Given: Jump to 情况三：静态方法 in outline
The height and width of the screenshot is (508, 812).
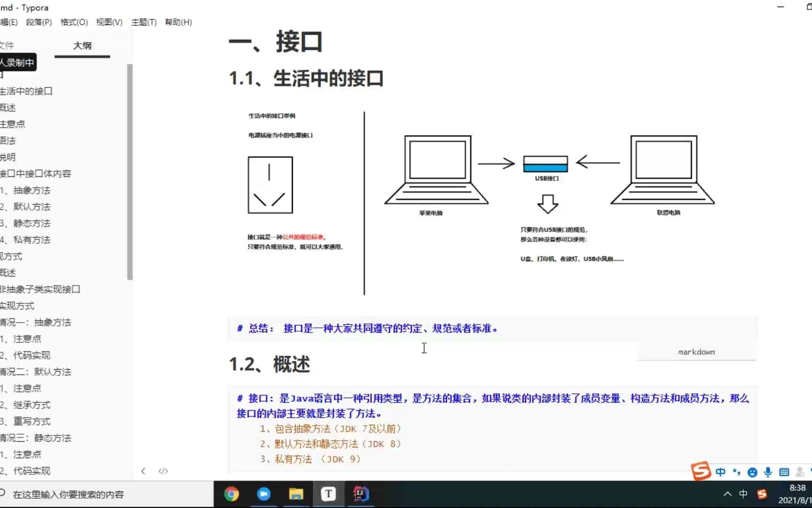Looking at the screenshot, I should pos(36,438).
